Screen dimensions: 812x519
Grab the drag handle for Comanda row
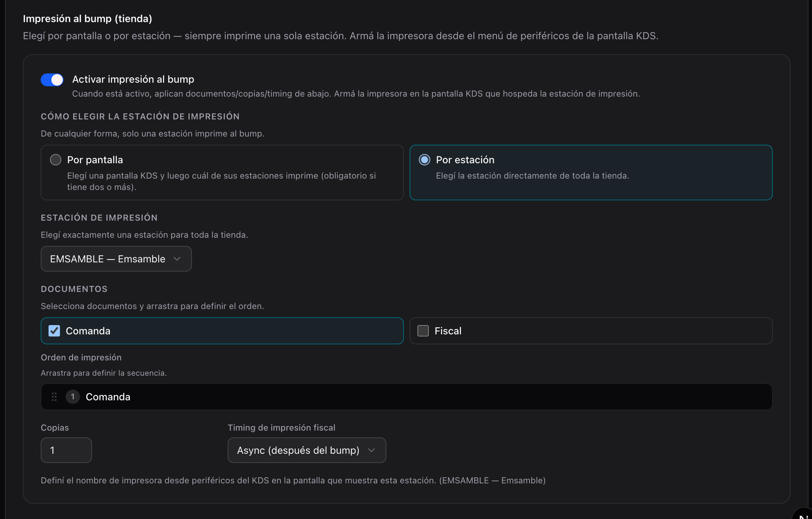coord(54,397)
